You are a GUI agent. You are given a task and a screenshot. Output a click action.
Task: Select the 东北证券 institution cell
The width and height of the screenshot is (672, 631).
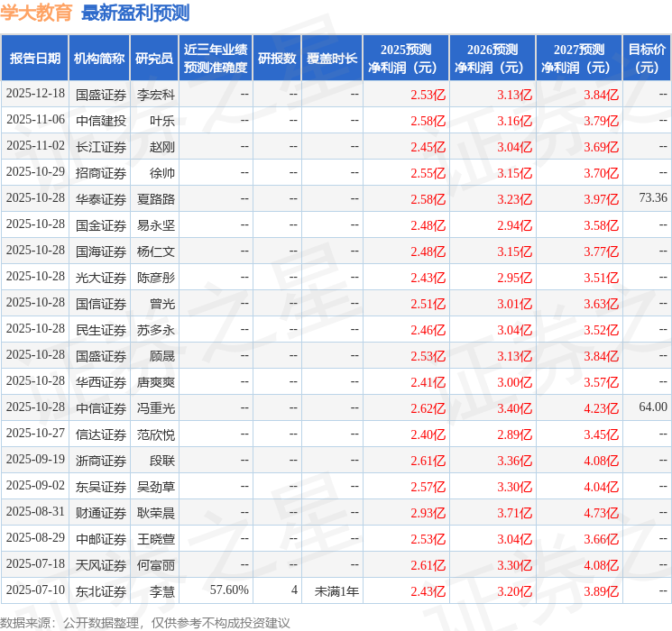101,591
